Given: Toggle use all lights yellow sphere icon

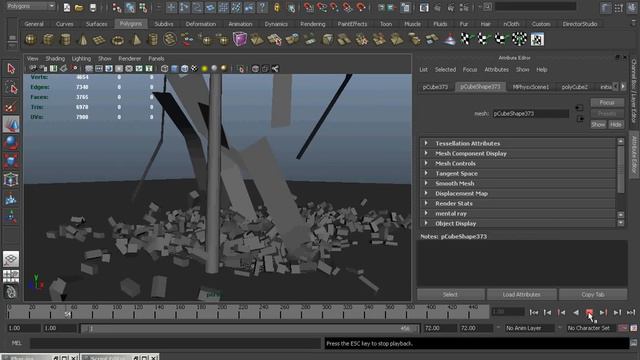Looking at the screenshot, I should [204, 69].
